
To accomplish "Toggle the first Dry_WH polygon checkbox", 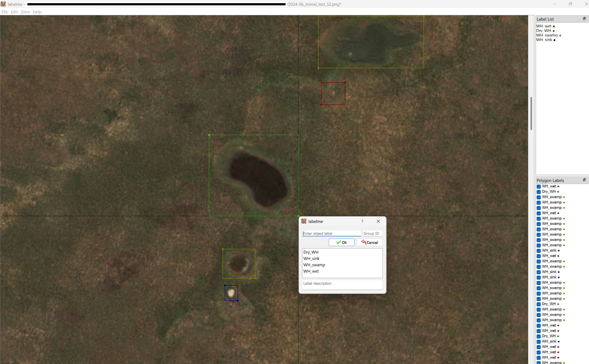I will click(539, 192).
